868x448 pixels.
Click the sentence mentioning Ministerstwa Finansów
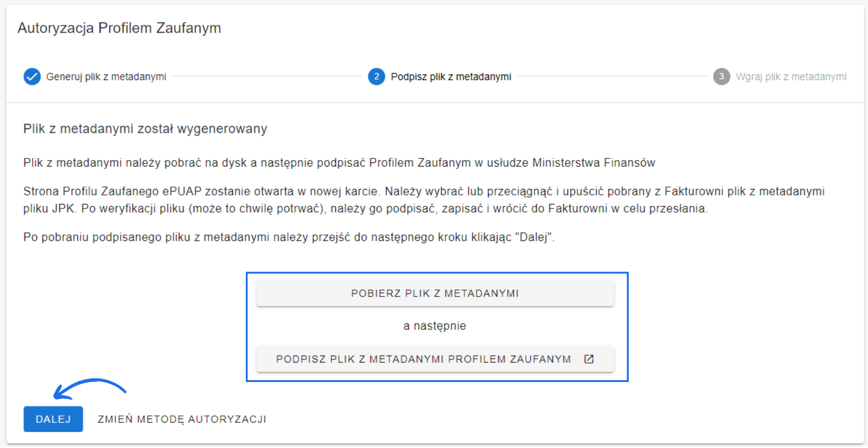(x=339, y=163)
